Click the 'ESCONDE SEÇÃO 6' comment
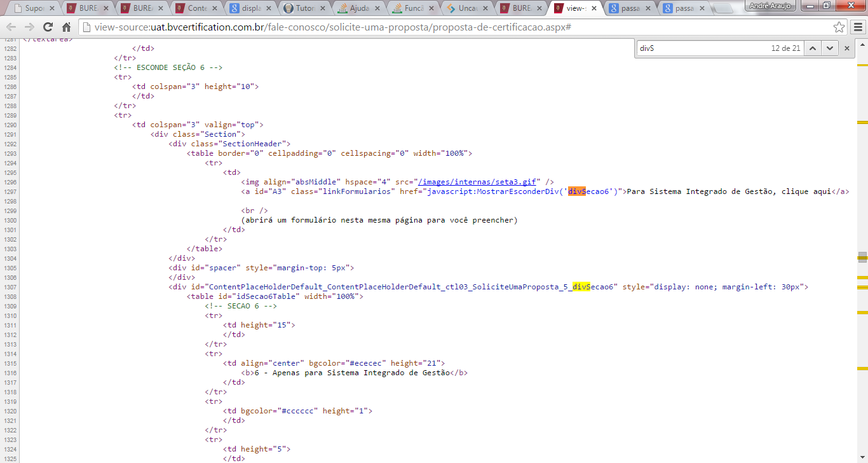 [168, 67]
